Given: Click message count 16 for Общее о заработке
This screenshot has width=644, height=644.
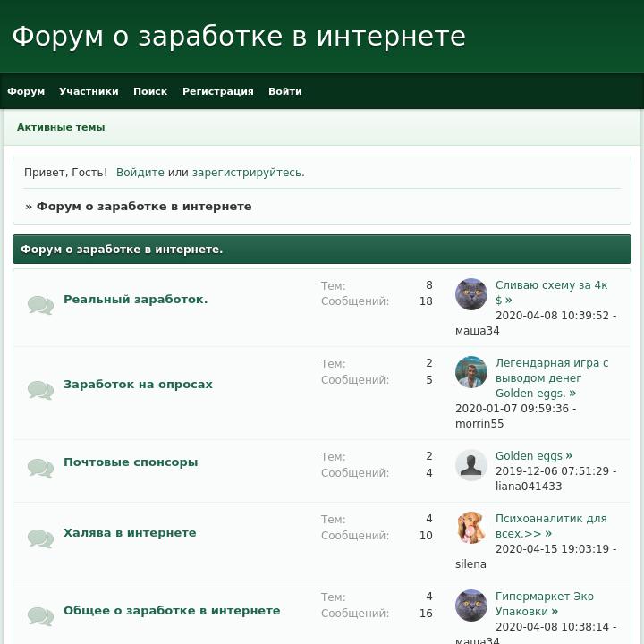Looking at the screenshot, I should 426,614.
